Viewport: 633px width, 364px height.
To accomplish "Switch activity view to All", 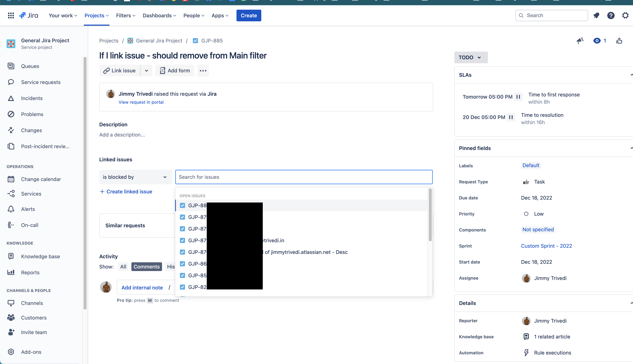I will click(123, 267).
